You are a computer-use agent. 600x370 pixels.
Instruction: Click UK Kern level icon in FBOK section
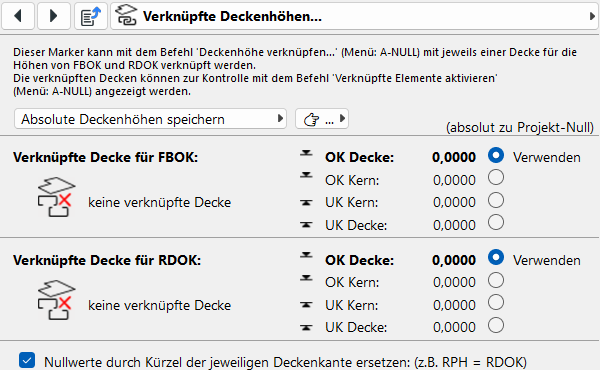click(x=306, y=202)
